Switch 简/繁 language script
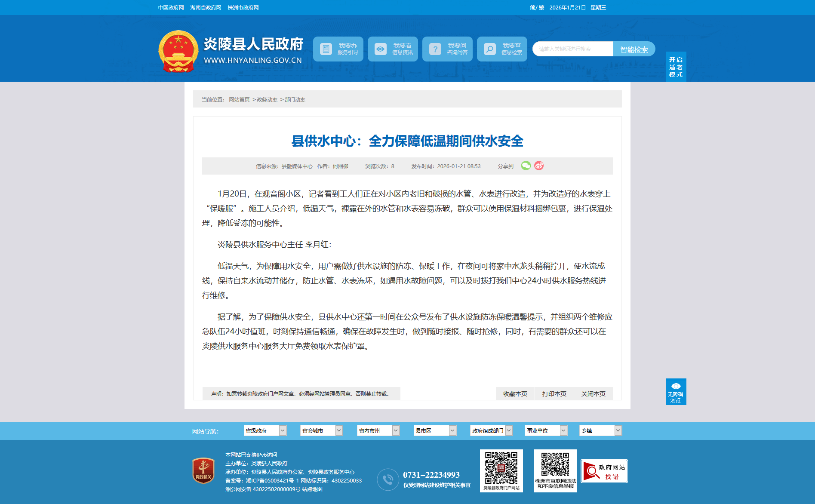Screen dimensions: 815x504 point(537,8)
